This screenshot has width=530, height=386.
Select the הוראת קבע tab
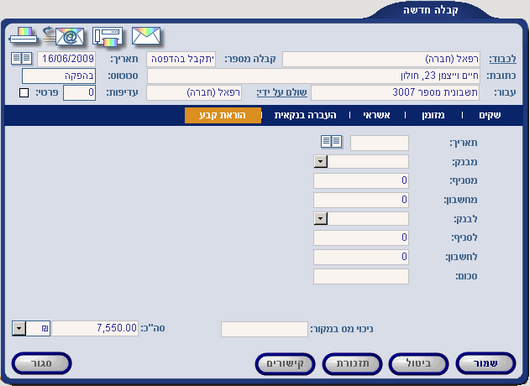click(x=223, y=115)
